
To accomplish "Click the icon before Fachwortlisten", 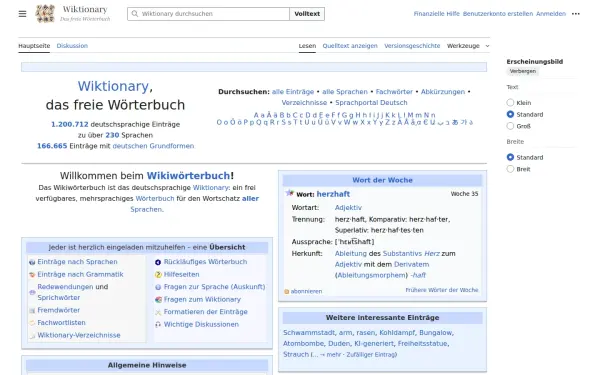I will point(32,323).
